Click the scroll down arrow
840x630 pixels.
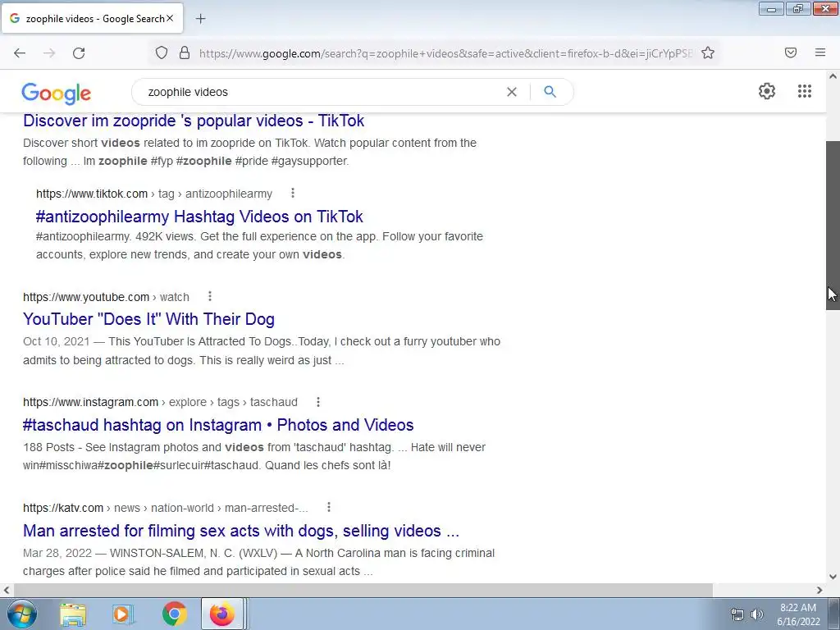[833, 577]
